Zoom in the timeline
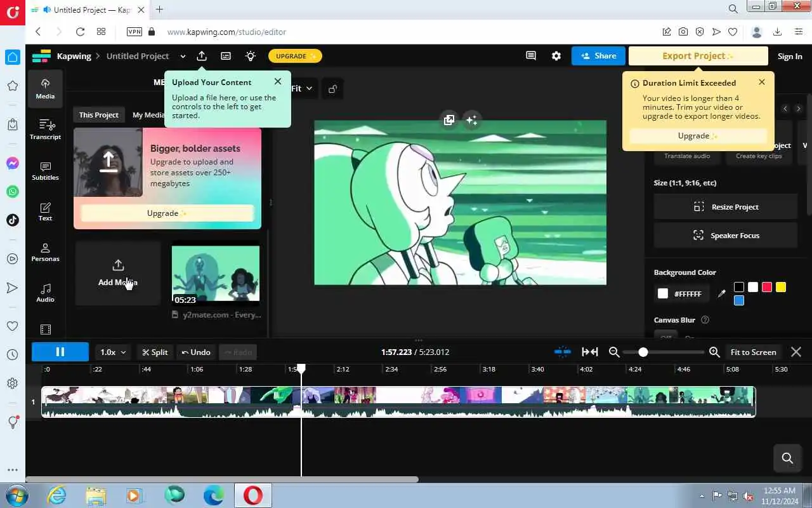812x508 pixels. click(714, 352)
